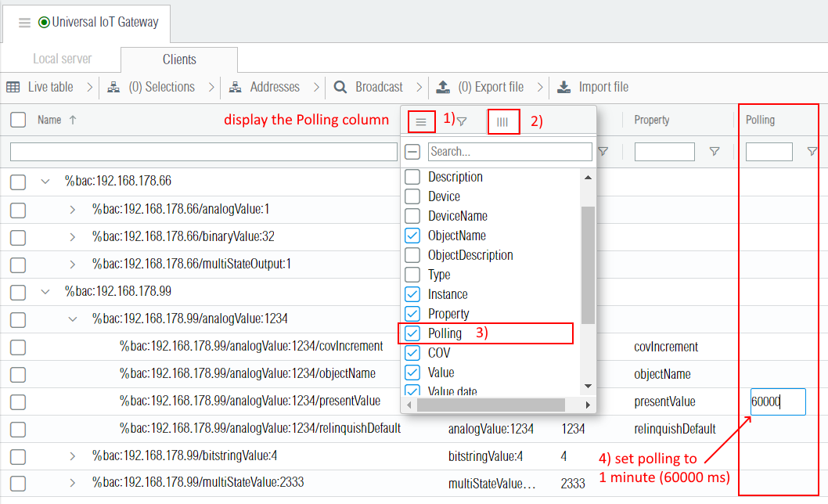Image resolution: width=828 pixels, height=504 pixels.
Task: Uncheck the Polling column checkbox
Action: click(412, 333)
